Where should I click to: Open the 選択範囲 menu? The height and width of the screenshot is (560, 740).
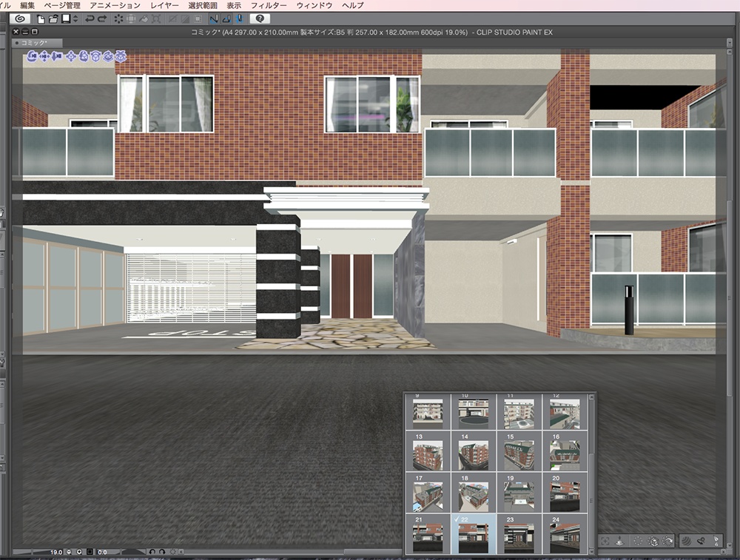[x=203, y=5]
